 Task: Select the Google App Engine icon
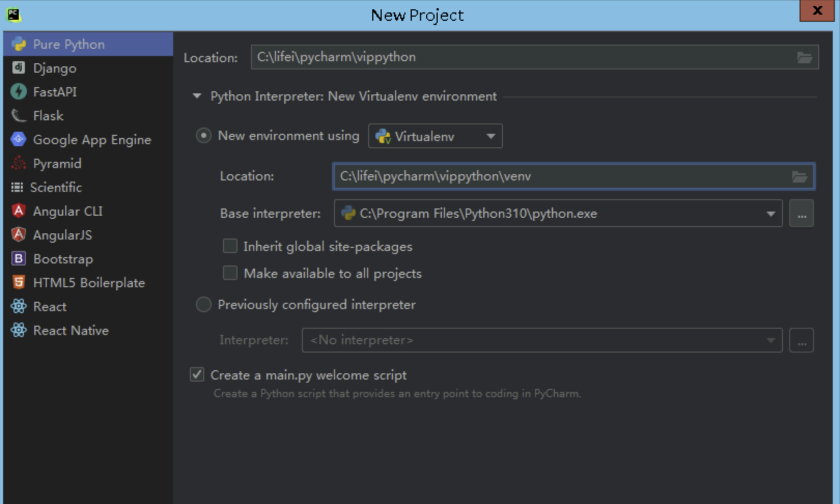pyautogui.click(x=19, y=139)
